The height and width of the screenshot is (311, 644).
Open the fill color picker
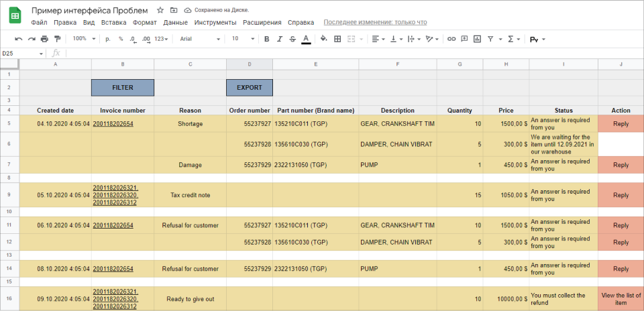pyautogui.click(x=323, y=39)
